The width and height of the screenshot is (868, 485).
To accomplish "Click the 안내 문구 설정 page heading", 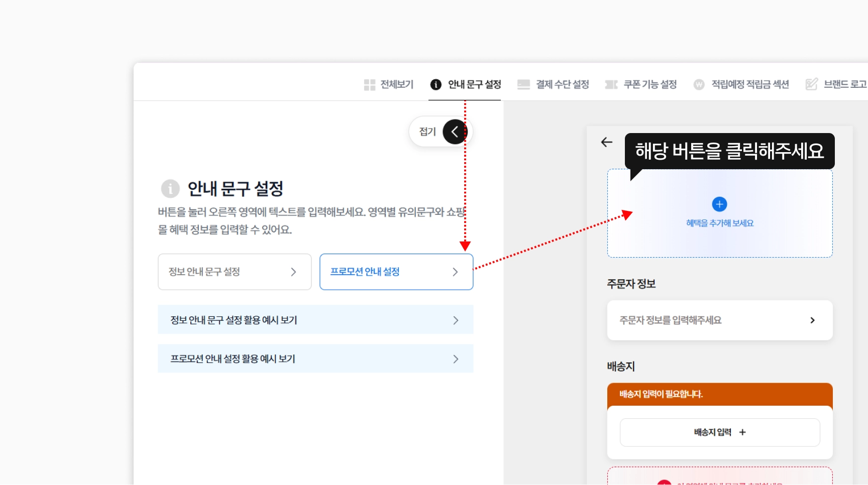I will pyautogui.click(x=236, y=189).
